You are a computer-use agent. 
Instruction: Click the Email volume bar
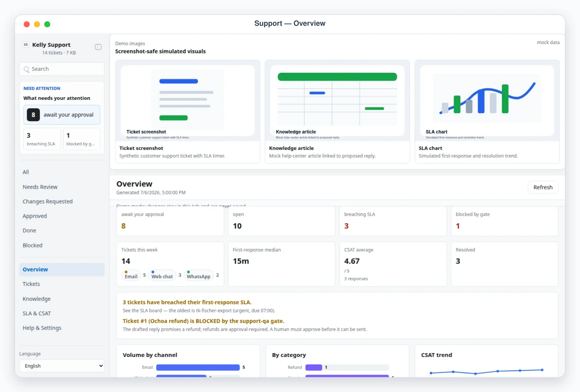point(198,367)
